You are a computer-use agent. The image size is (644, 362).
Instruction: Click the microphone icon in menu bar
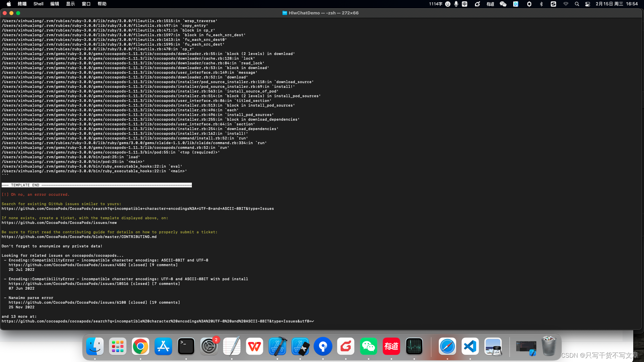[456, 4]
